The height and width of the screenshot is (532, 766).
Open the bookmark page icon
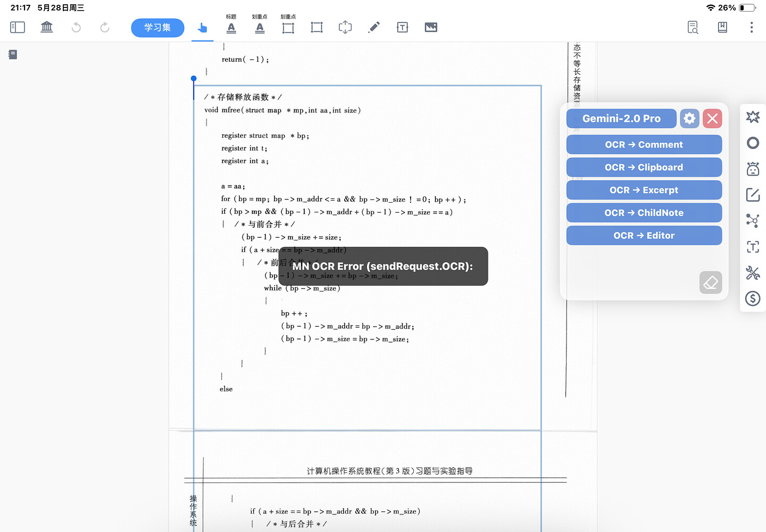[722, 27]
